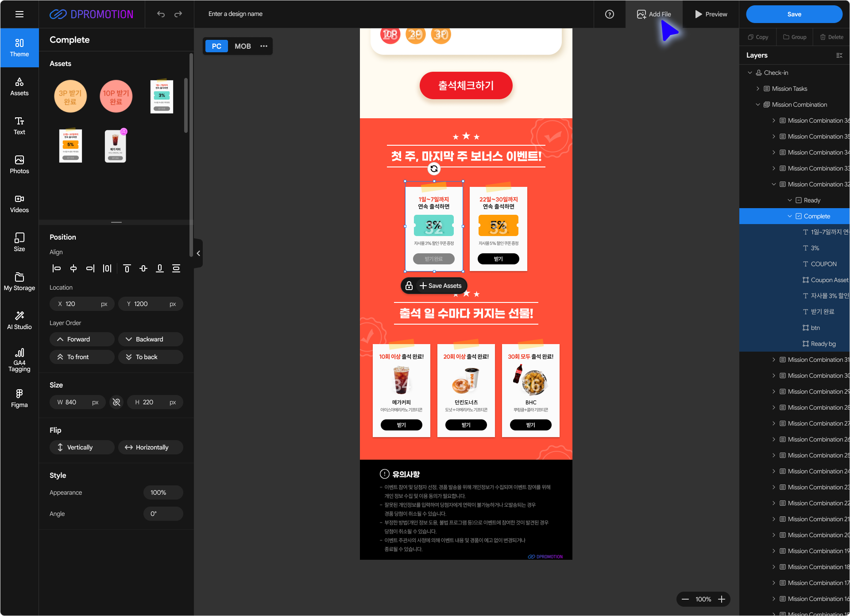Zoom in the canvas
Viewport: 850px width, 616px height.
(x=722, y=599)
